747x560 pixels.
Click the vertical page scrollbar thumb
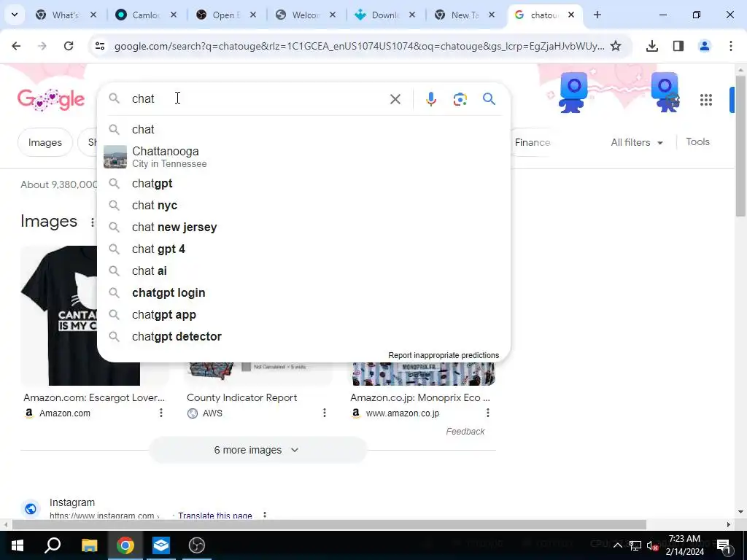(740, 145)
